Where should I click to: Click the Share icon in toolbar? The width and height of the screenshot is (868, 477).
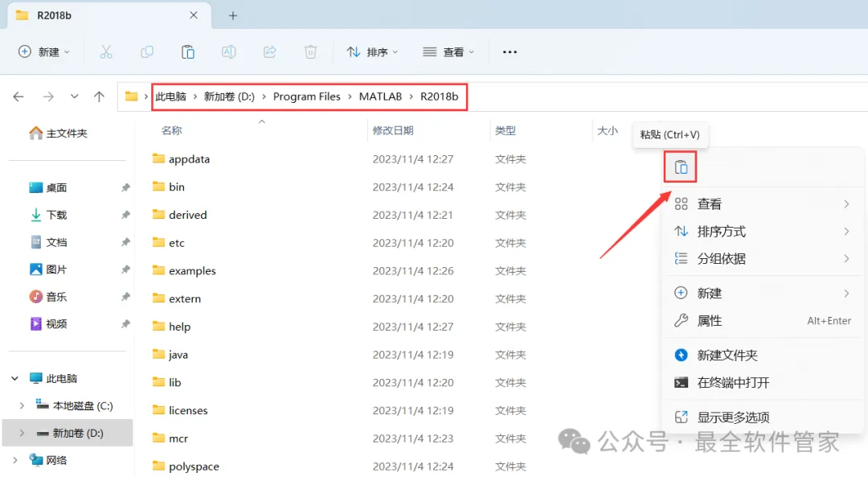point(269,52)
